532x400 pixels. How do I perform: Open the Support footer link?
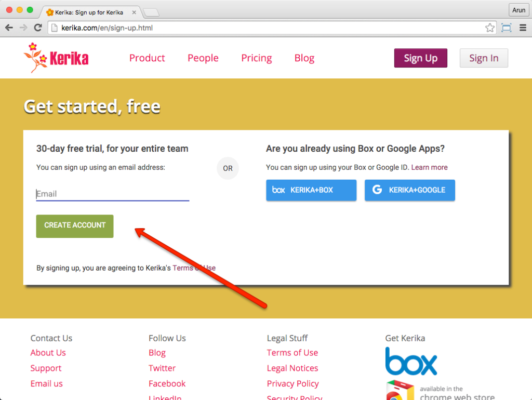coord(46,368)
